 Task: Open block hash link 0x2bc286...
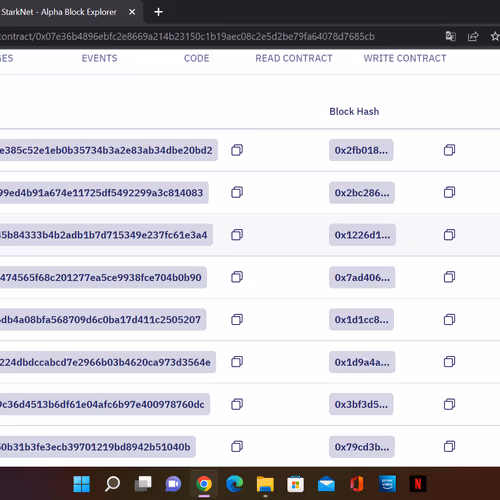362,193
